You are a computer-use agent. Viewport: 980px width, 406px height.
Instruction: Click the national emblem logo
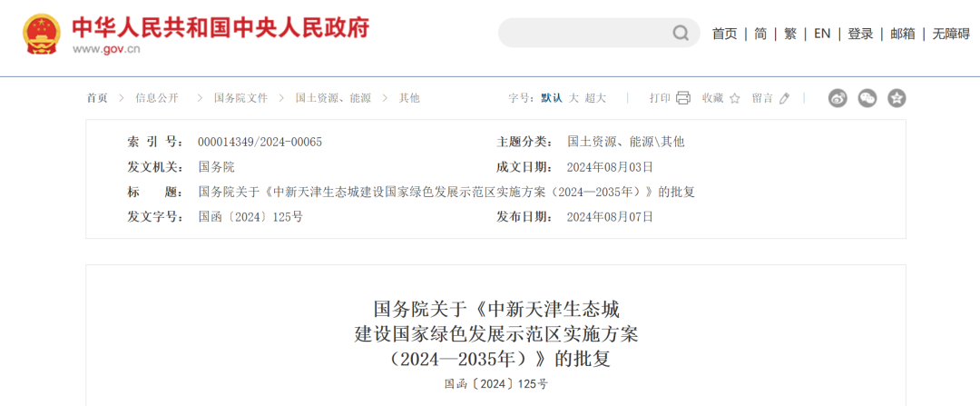[42, 34]
